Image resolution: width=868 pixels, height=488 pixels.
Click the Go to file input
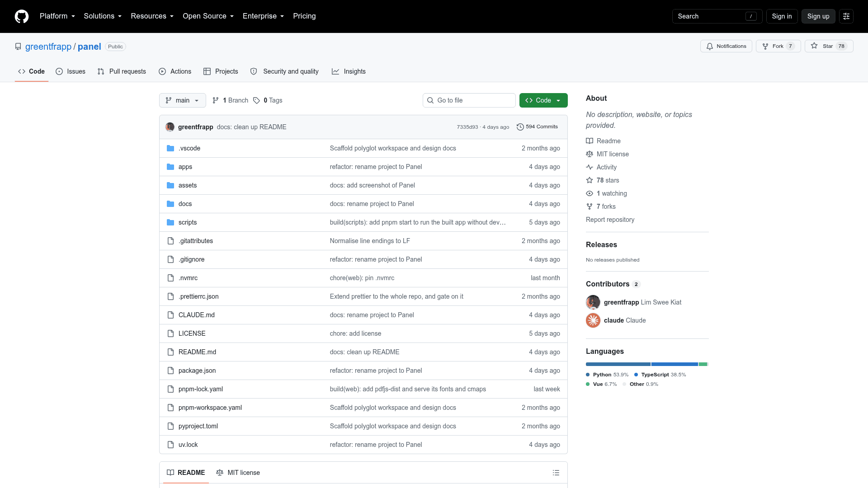[x=469, y=100]
